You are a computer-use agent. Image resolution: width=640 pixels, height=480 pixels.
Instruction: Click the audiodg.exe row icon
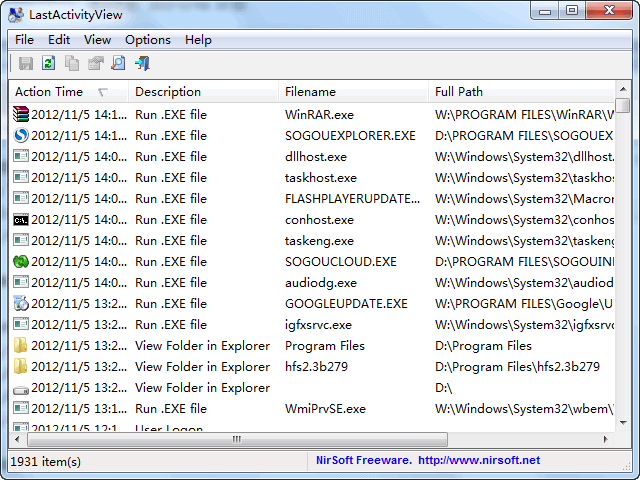21,282
